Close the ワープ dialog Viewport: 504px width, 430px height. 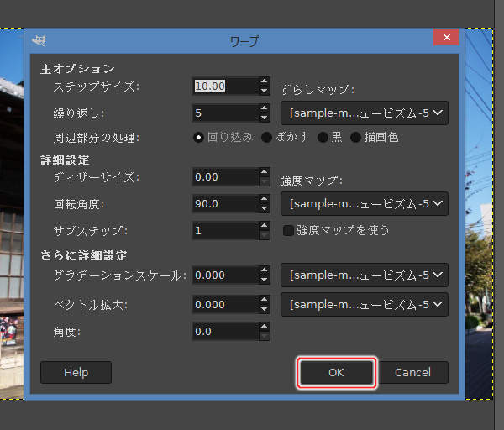pyautogui.click(x=447, y=37)
